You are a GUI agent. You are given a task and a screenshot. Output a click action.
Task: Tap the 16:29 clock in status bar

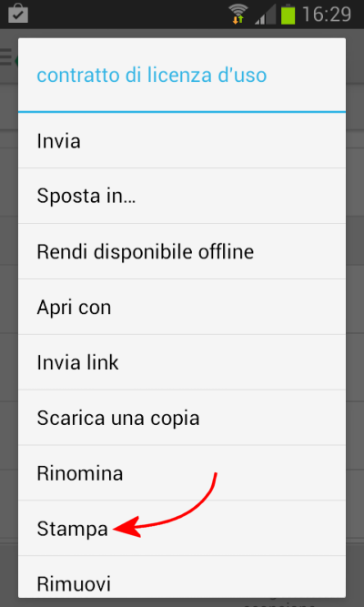point(327,15)
